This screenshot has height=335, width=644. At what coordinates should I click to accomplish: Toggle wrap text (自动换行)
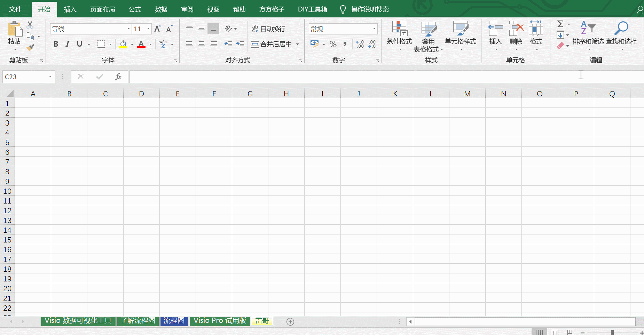(268, 29)
